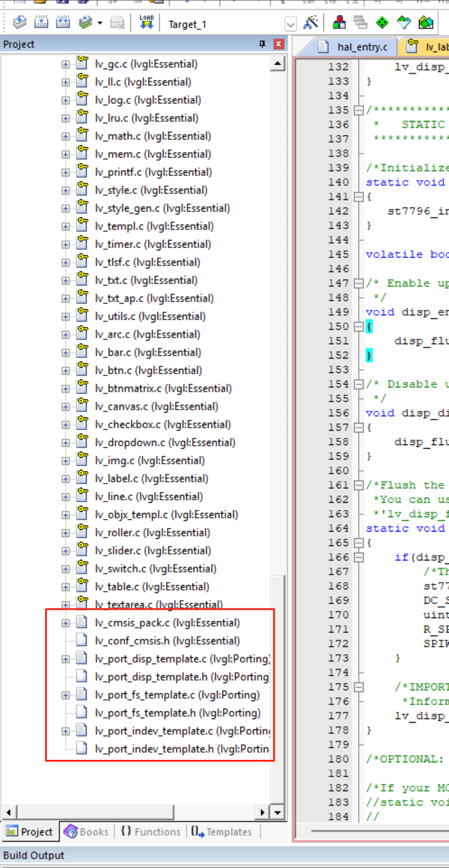
Task: Collapse the code fold at line 166
Action: (x=359, y=557)
